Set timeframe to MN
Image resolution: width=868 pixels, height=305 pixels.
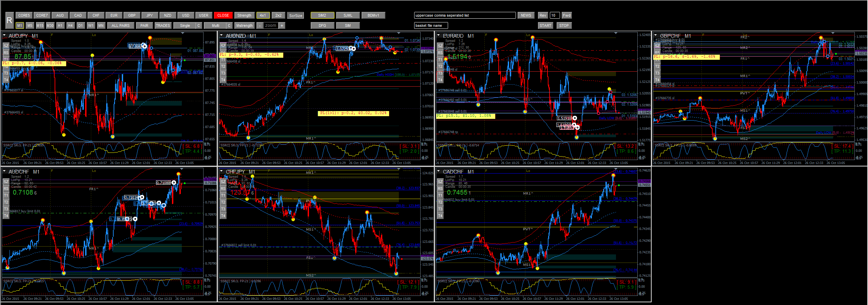[101, 25]
